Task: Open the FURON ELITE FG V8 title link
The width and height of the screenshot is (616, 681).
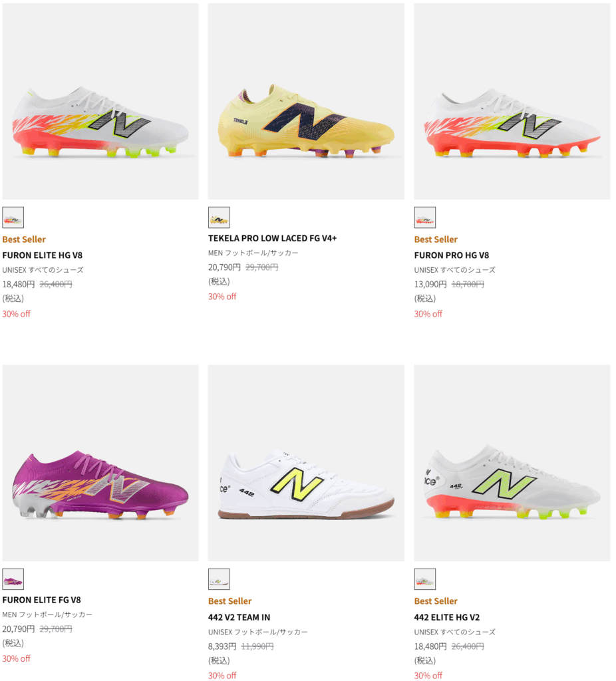Action: click(41, 600)
